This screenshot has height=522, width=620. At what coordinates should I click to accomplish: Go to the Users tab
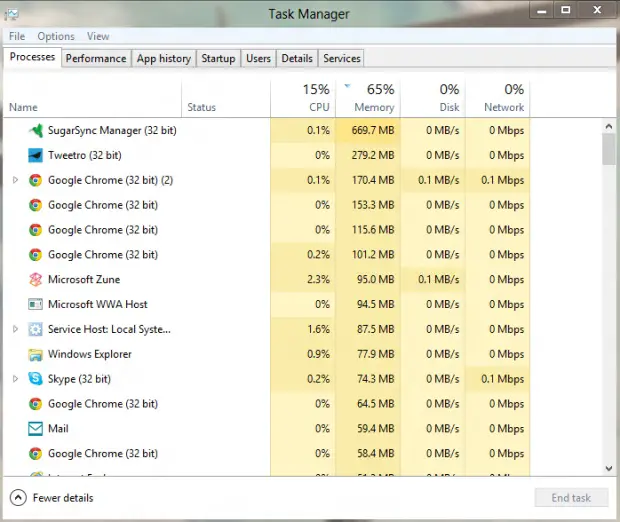coord(258,59)
